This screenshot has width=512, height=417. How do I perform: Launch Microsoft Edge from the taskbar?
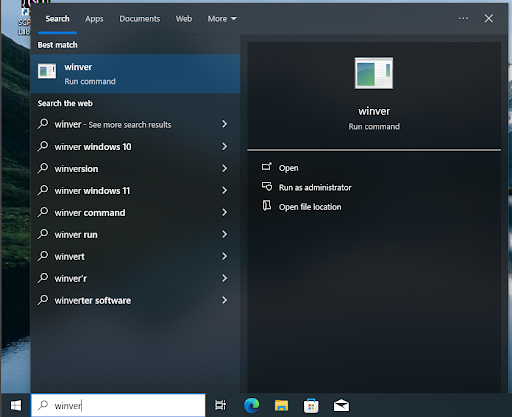[x=252, y=405]
